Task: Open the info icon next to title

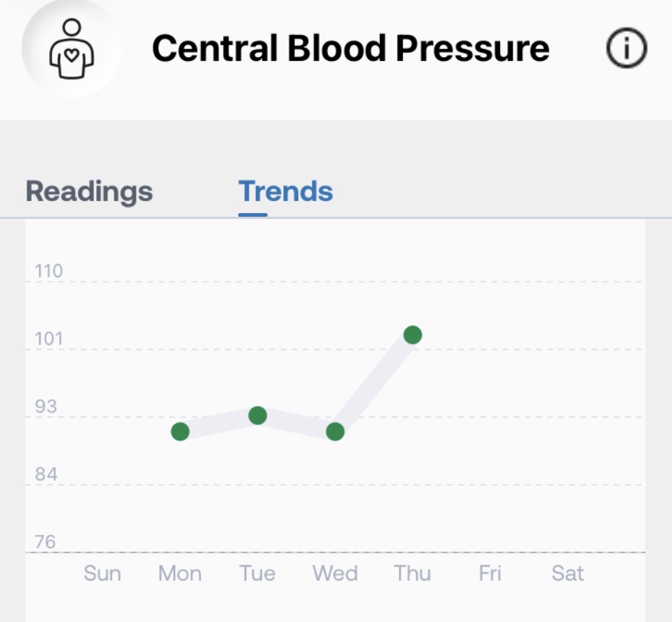Action: click(x=627, y=49)
